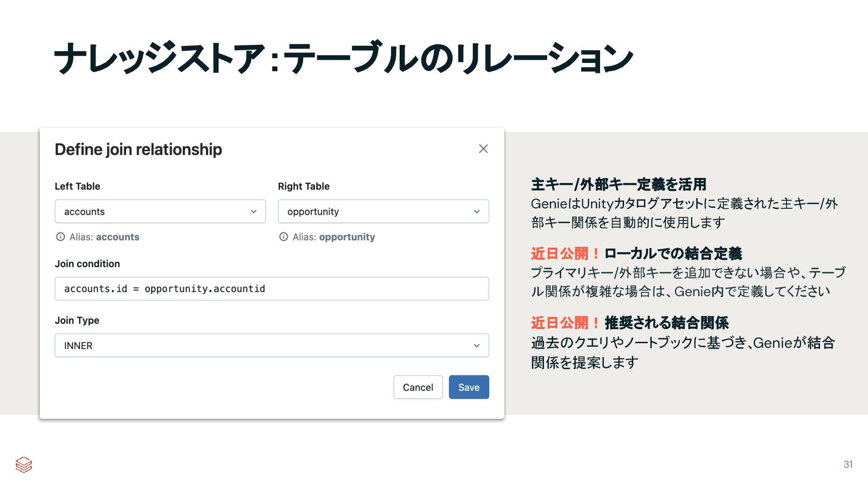Click the Left Table label
This screenshot has width=868, height=489.
coord(77,186)
